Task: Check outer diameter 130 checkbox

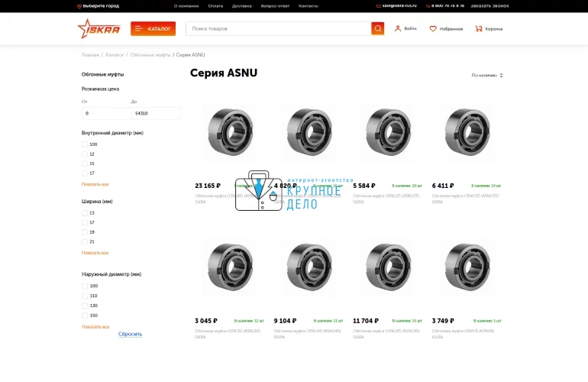Action: tap(85, 306)
